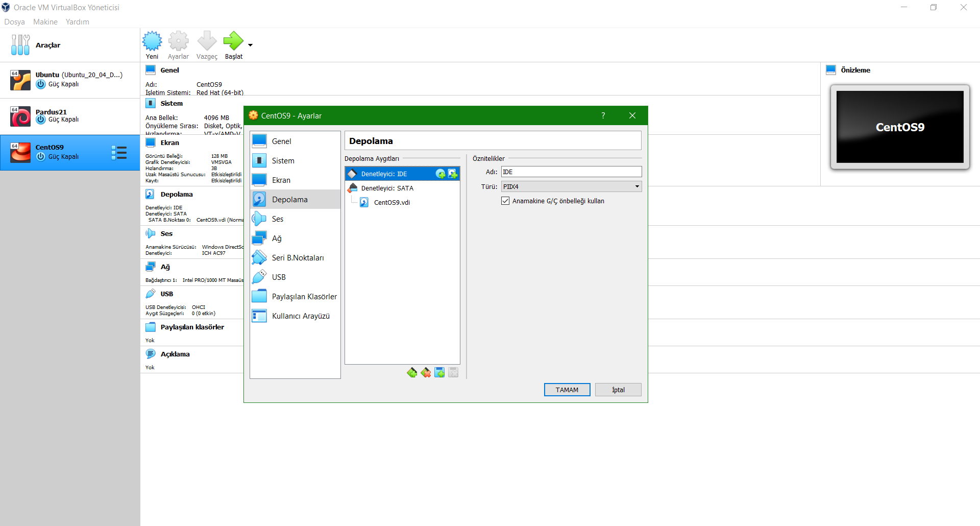Click the add attachment icon below storage tree
This screenshot has width=980, height=526.
point(439,373)
